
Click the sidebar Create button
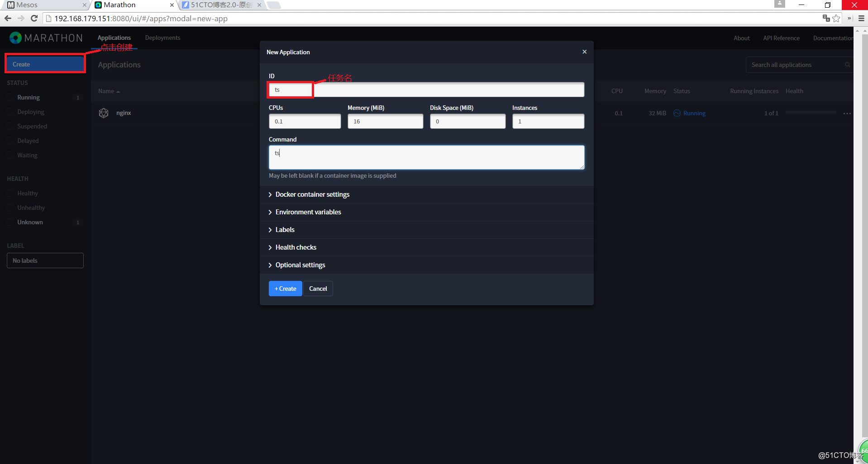point(45,64)
